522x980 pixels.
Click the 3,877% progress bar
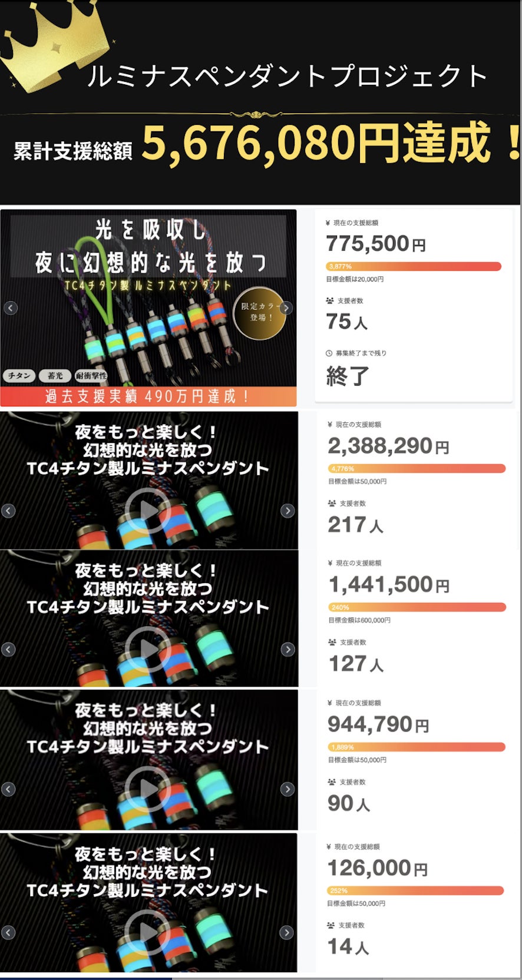413,267
